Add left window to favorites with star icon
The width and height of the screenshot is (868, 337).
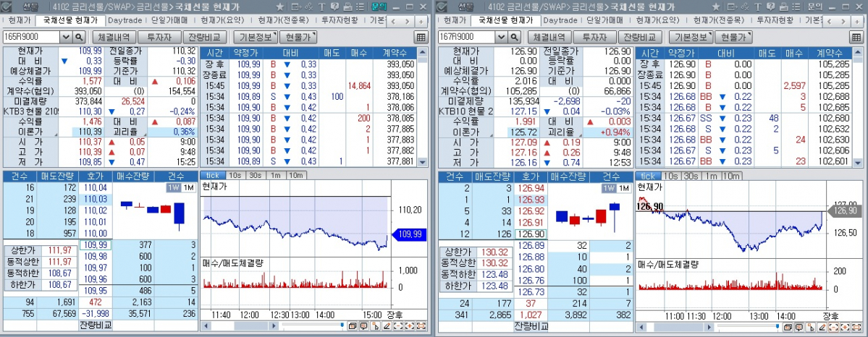point(280,7)
